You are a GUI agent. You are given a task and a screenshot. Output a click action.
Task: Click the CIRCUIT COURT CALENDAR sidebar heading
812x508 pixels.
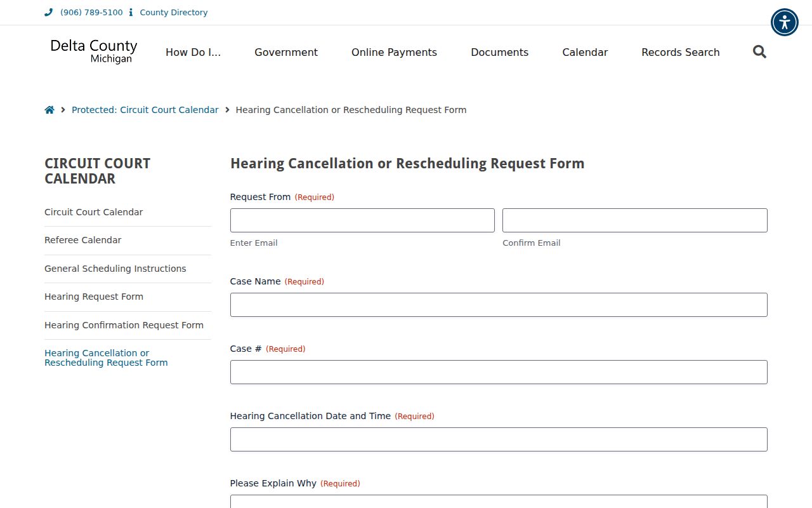point(98,171)
